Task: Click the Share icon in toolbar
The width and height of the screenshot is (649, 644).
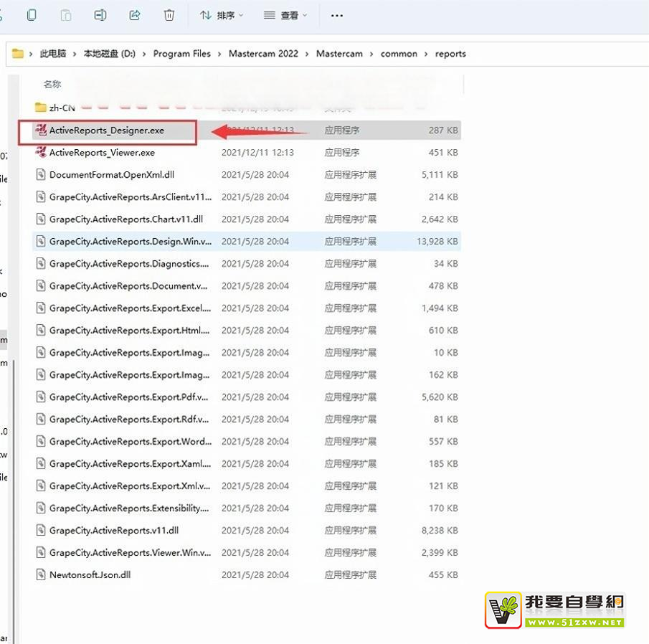Action: 134,15
